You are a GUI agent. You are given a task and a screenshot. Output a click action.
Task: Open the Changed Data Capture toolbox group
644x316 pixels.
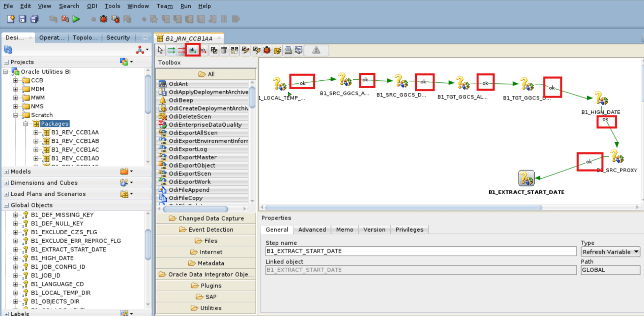[x=205, y=218]
